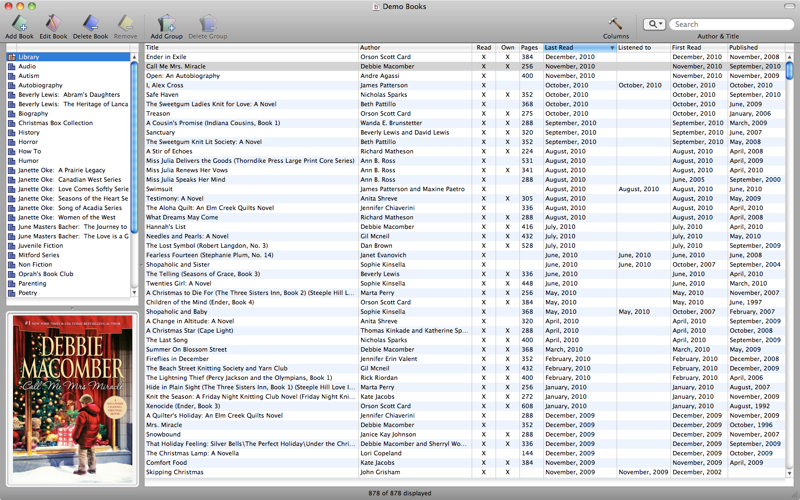
Task: Sort by the First Read column header
Action: click(698, 47)
